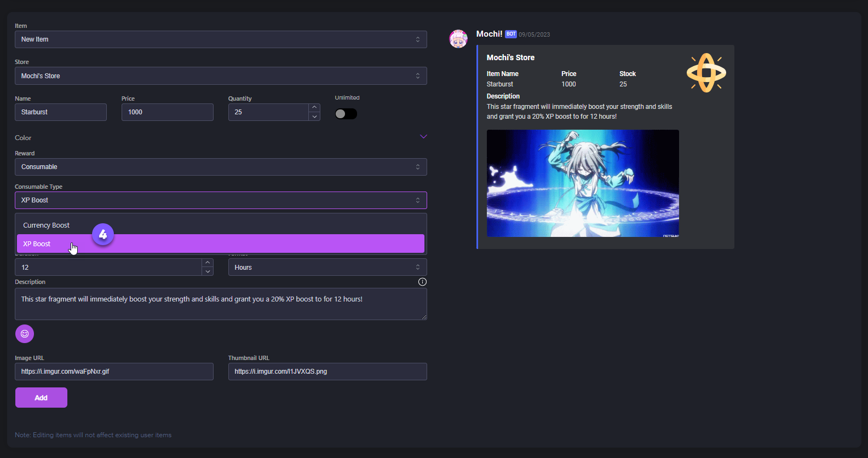
Task: Click the description info icon
Action: 422,282
